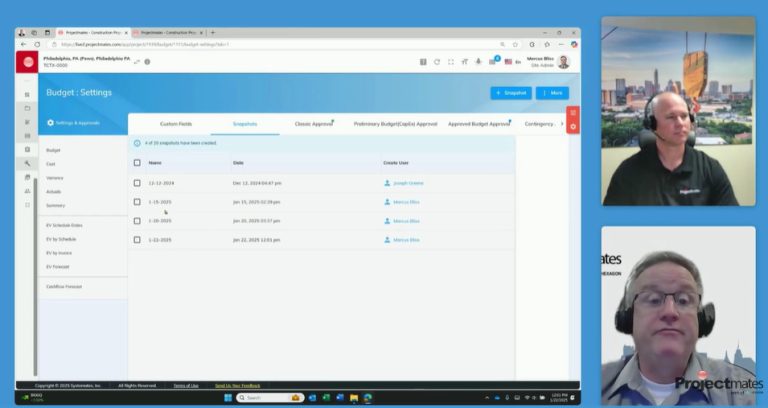Toggle the full-screen icon in app header
The height and width of the screenshot is (408, 768).
(451, 62)
